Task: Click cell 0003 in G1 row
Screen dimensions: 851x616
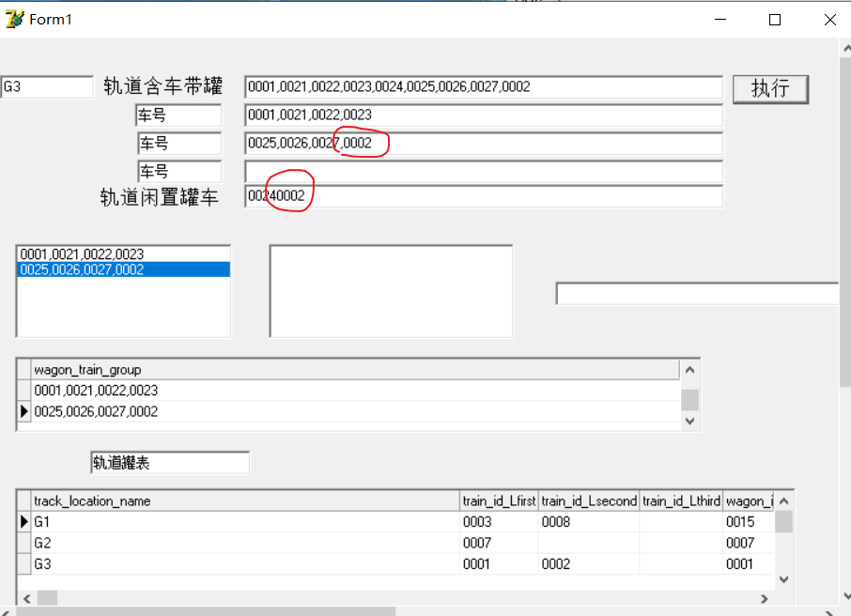Action: coord(499,521)
